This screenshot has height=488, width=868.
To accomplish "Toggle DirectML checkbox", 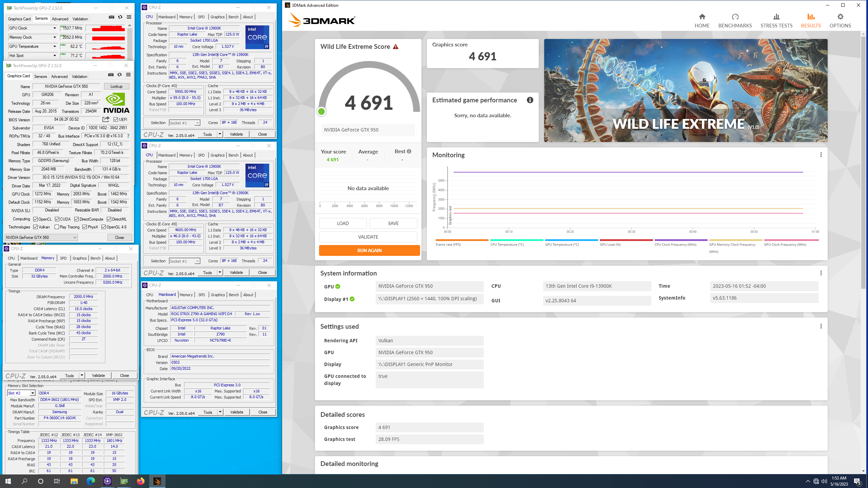I will (109, 219).
